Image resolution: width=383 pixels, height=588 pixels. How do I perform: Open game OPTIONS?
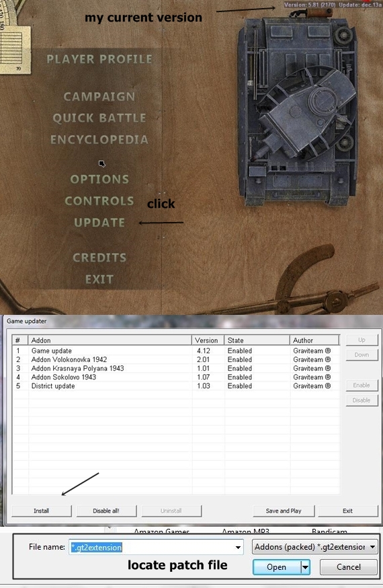99,179
